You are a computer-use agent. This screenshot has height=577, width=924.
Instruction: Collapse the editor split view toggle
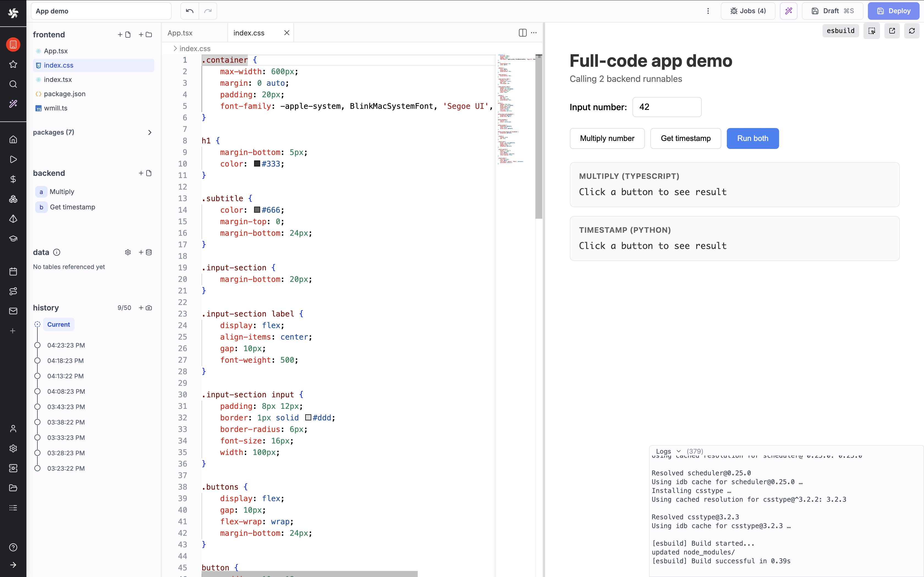[522, 33]
